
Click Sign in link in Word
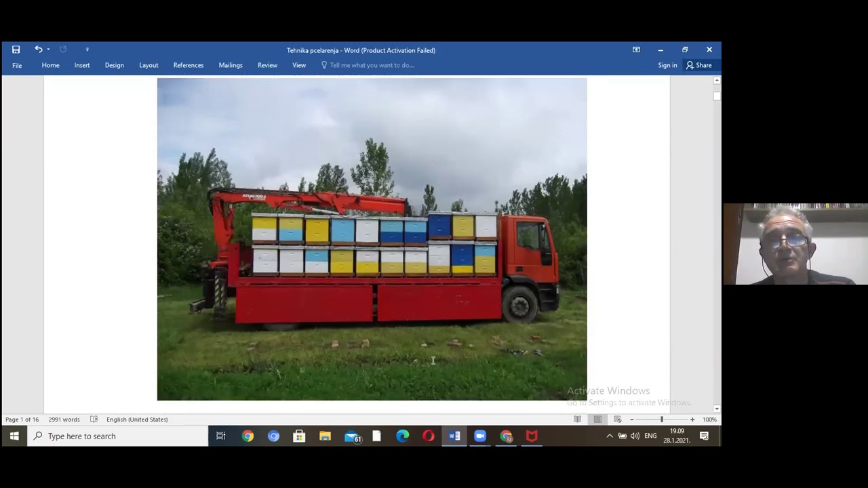[667, 65]
